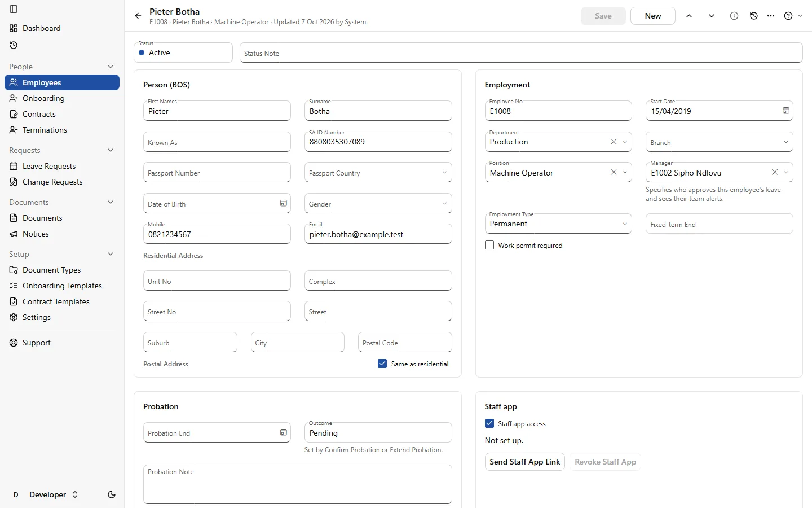Toggle the sidebar panel icon
Viewport: 812px width, 508px height.
14,9
